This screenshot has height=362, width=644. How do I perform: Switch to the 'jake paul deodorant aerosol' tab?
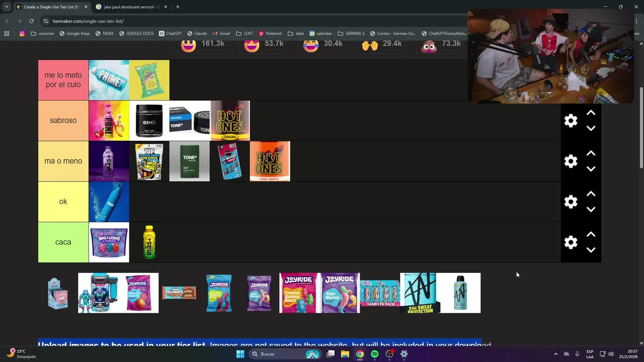[131, 7]
